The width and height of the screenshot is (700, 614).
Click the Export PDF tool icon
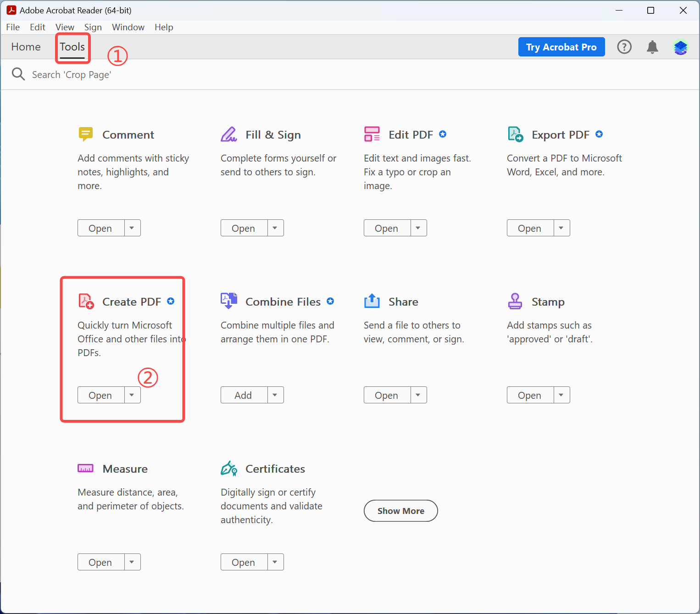pyautogui.click(x=515, y=134)
